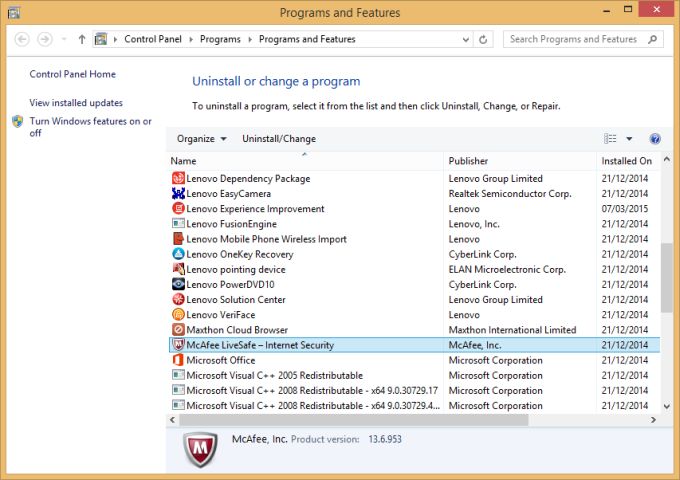Click the vertical scrollbar of the program list
Image resolution: width=680 pixels, height=480 pixels.
[667, 278]
